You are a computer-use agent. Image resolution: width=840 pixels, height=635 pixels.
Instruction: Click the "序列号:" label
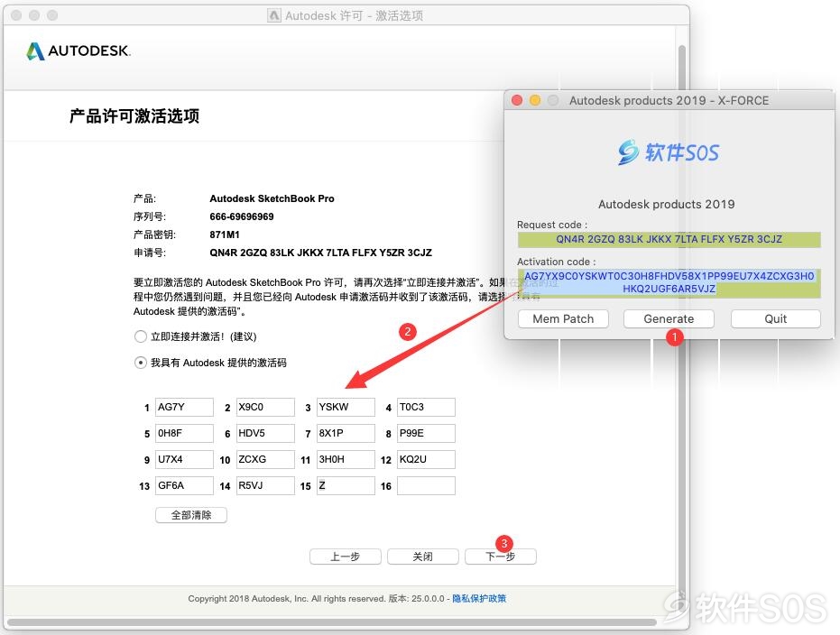coord(150,216)
